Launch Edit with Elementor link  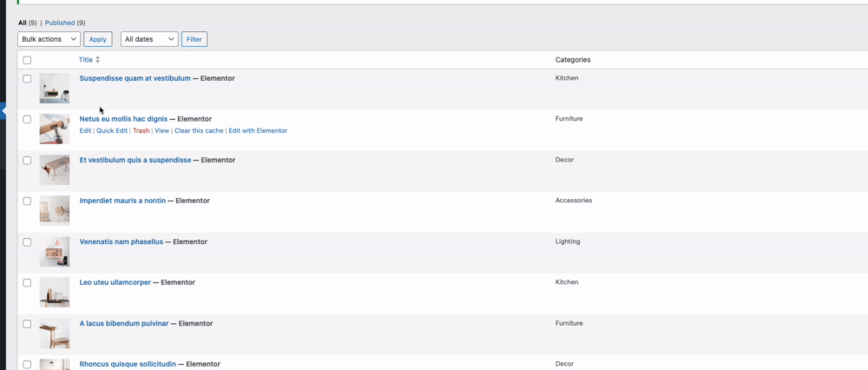pyautogui.click(x=258, y=131)
